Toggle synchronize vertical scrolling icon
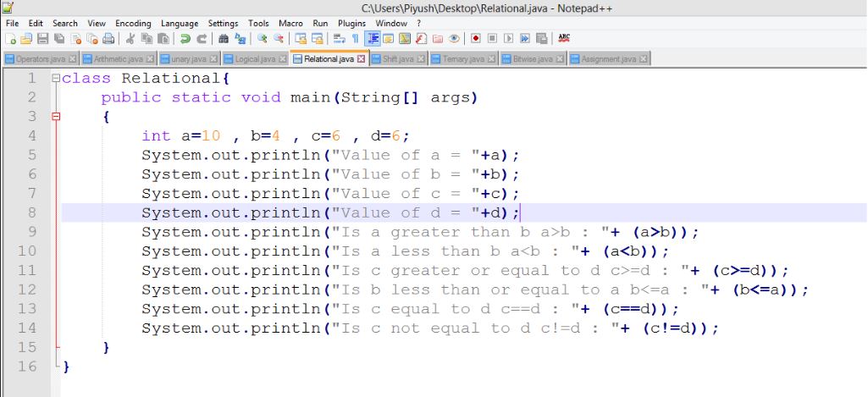 pos(301,39)
